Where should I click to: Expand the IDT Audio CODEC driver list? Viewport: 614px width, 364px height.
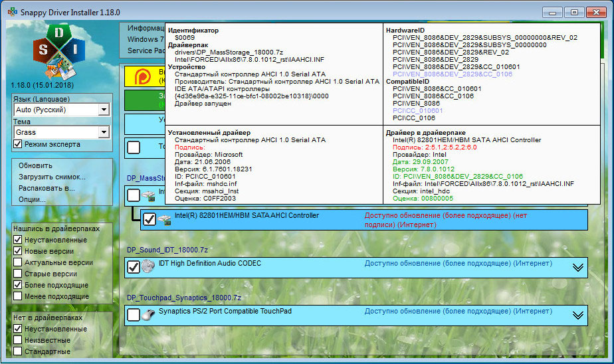click(x=578, y=267)
